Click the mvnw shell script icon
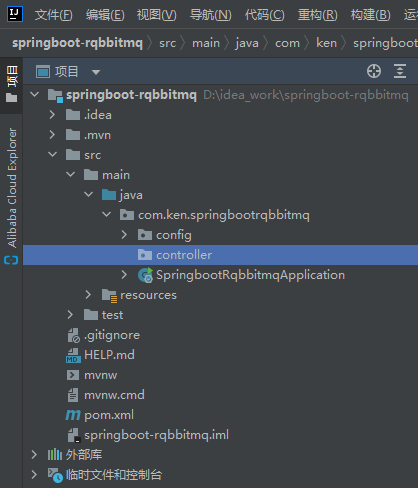418x488 pixels. point(73,375)
